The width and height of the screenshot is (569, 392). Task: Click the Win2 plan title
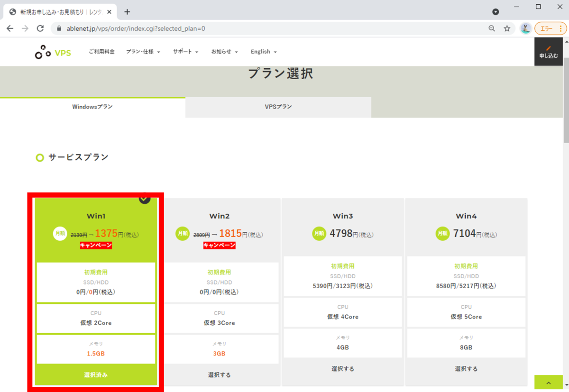(x=220, y=216)
